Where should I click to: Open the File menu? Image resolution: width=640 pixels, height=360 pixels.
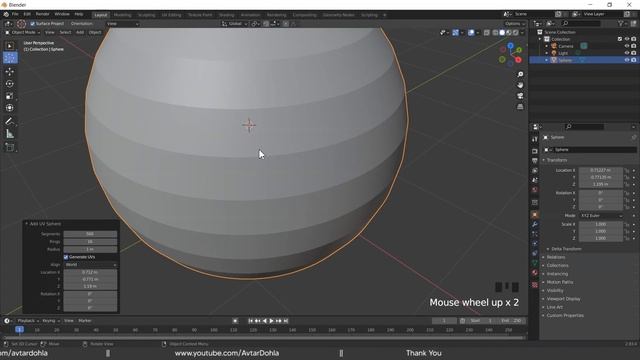pyautogui.click(x=15, y=14)
